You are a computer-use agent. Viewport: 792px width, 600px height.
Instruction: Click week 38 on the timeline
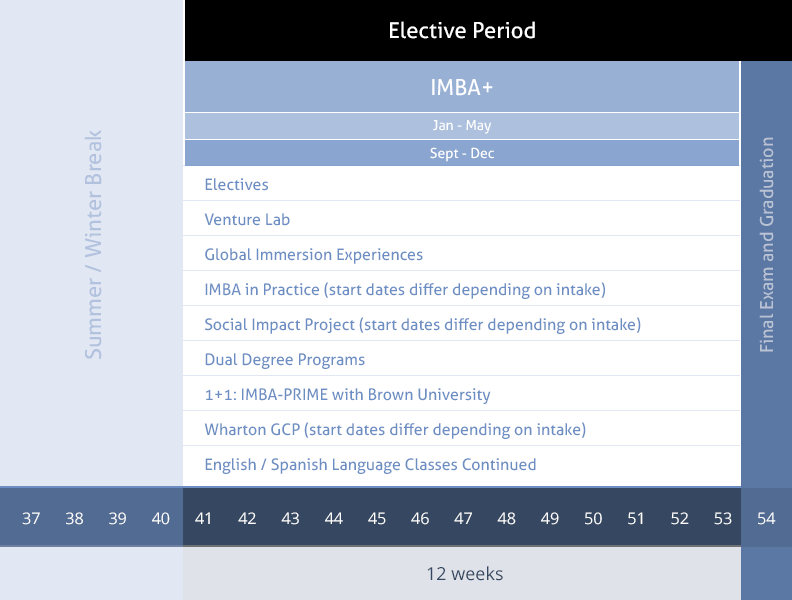(74, 518)
